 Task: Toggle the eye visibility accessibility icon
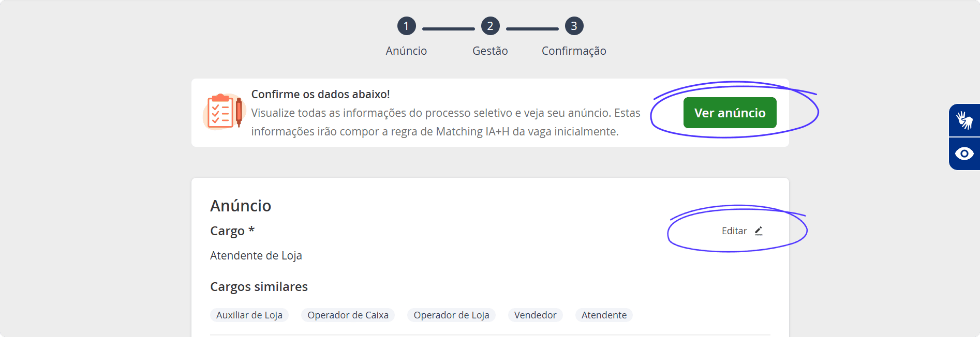(964, 154)
